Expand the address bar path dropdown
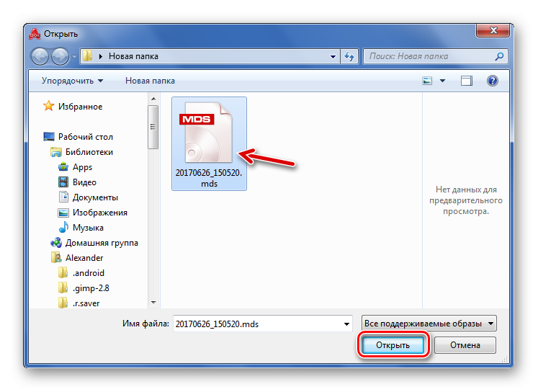 click(333, 56)
